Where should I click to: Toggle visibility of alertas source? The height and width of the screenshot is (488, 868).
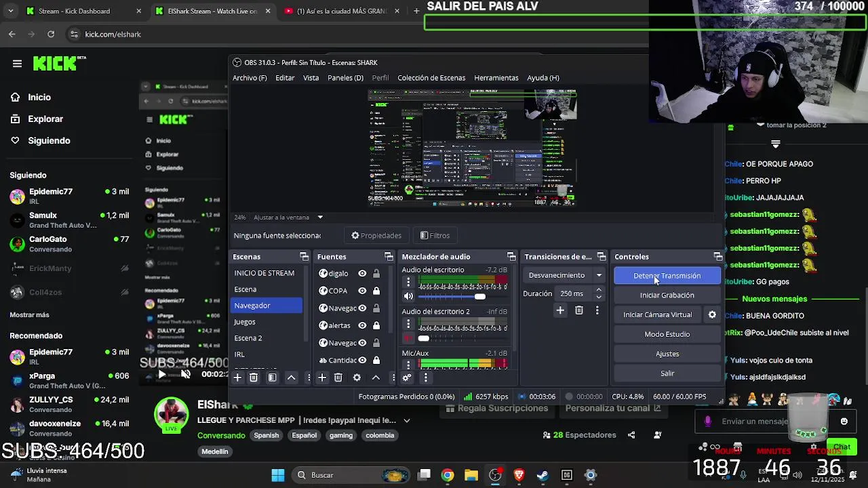coord(362,325)
